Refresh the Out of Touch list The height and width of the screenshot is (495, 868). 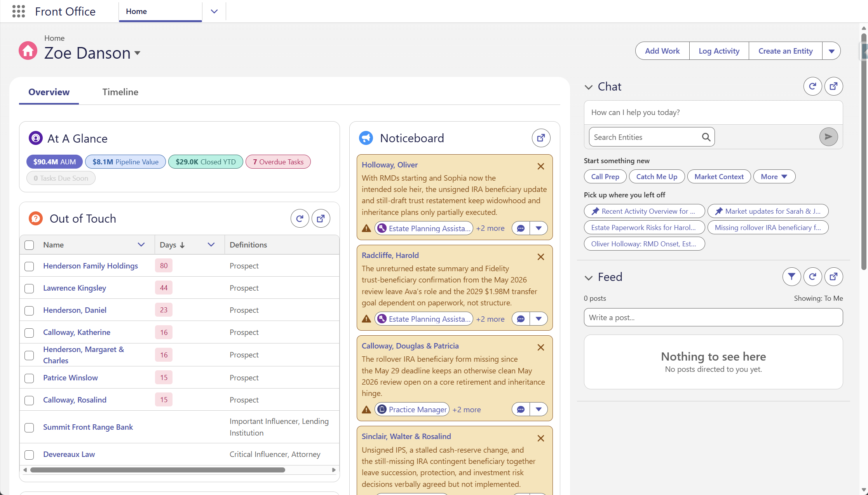coord(300,219)
